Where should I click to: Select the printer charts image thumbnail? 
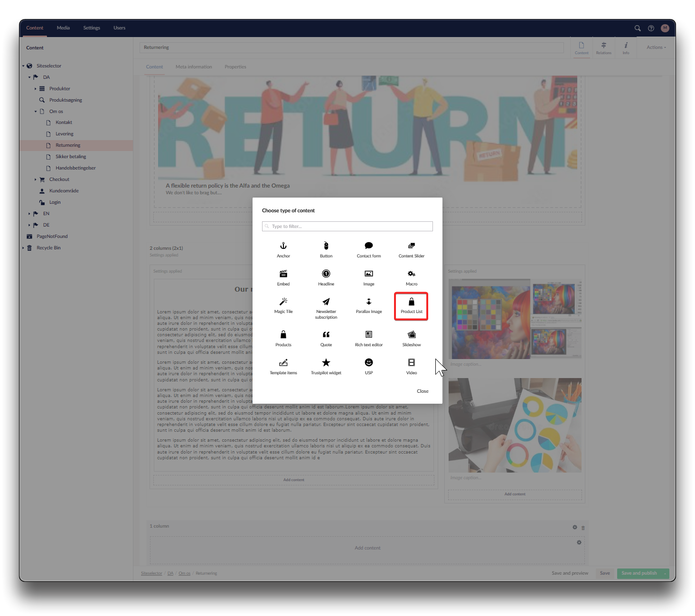(x=515, y=425)
